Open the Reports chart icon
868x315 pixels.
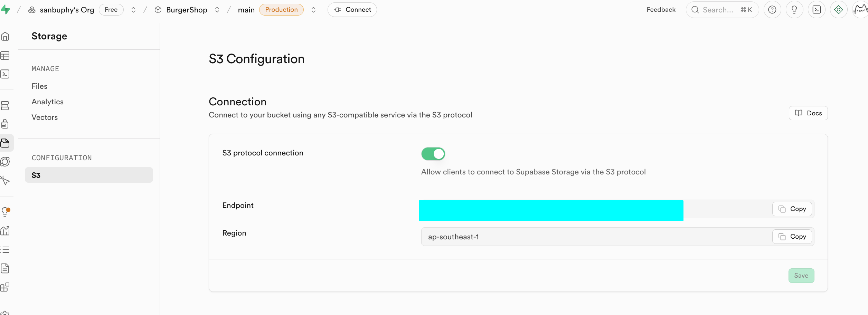click(5, 231)
